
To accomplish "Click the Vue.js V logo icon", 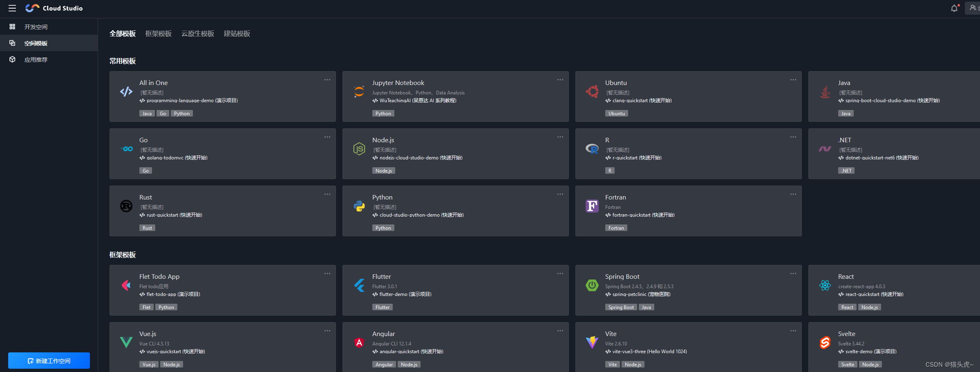I will tap(126, 343).
